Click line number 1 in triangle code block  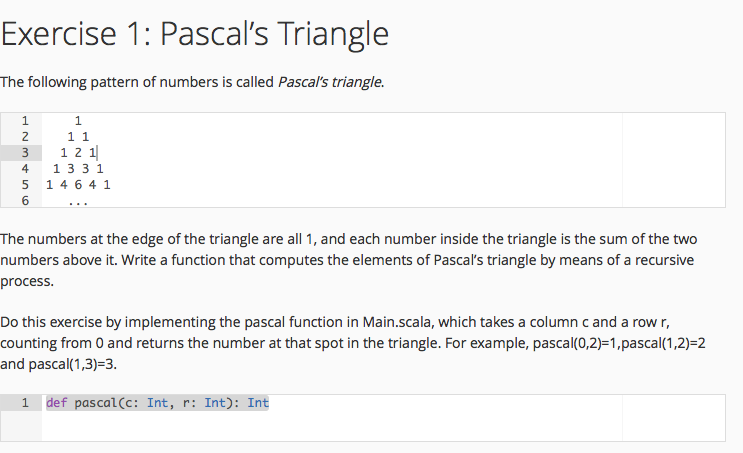25,121
